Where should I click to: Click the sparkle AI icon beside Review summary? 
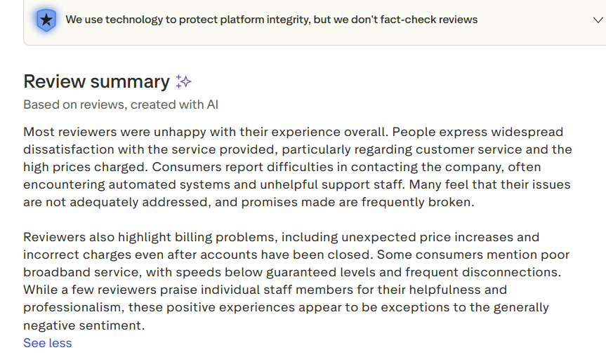point(183,81)
